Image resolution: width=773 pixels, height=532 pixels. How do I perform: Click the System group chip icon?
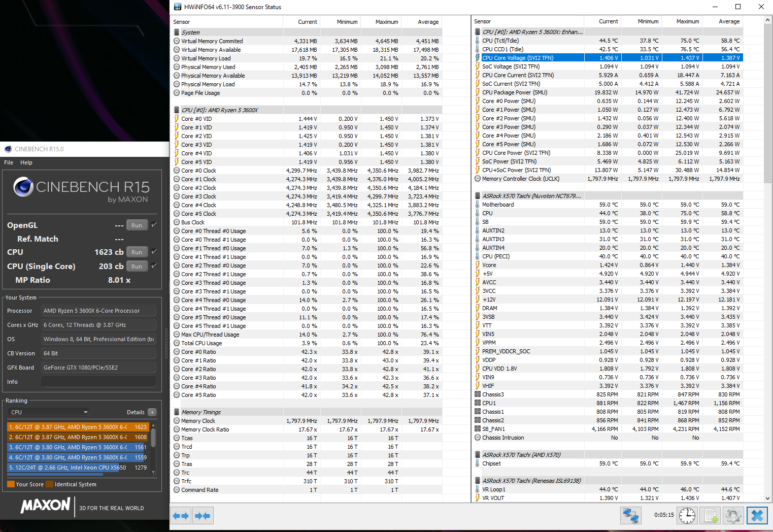tap(177, 32)
